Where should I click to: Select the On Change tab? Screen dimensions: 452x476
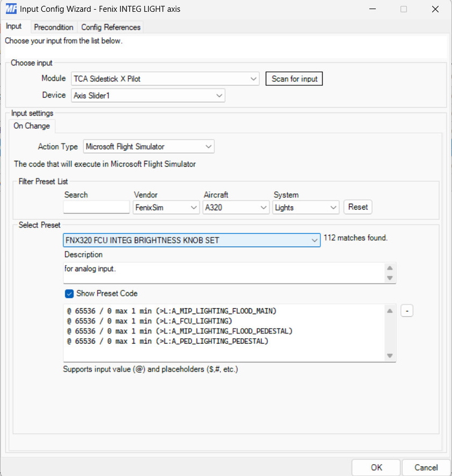click(x=32, y=126)
